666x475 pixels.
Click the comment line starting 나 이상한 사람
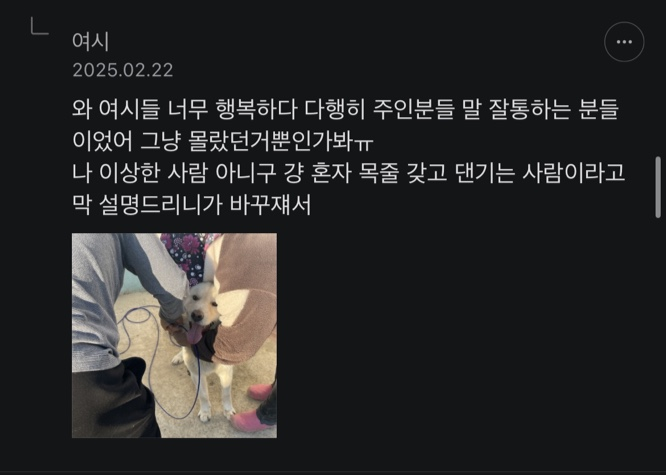click(x=348, y=173)
